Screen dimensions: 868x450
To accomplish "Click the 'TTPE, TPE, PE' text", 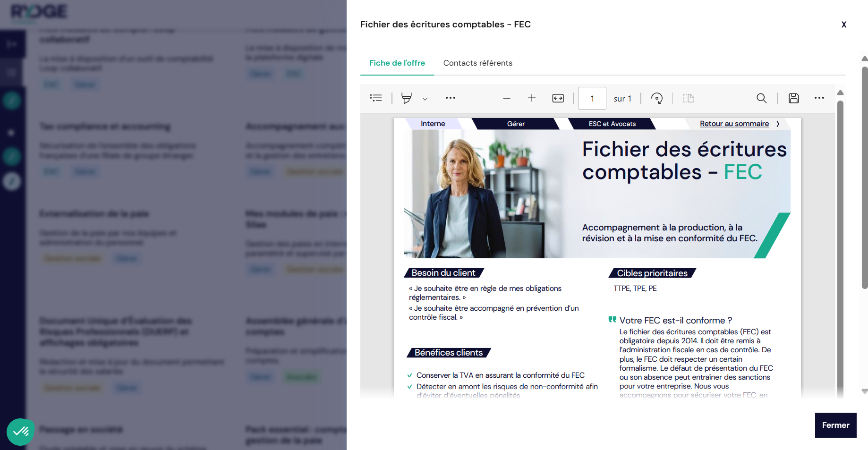I will coord(635,289).
